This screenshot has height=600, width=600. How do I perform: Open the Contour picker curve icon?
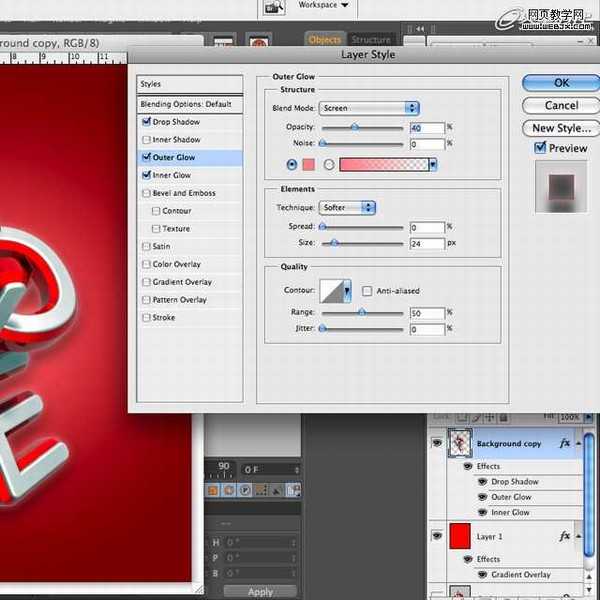(x=331, y=291)
